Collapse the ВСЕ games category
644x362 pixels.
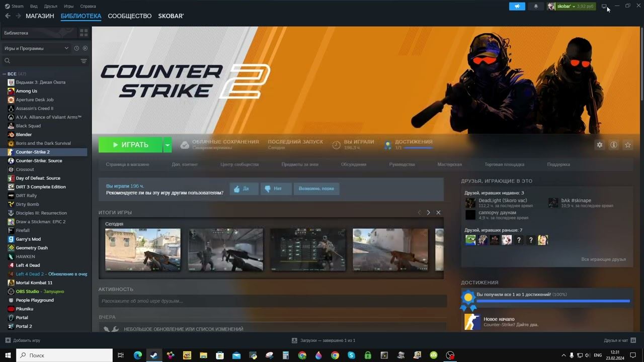click(4, 74)
